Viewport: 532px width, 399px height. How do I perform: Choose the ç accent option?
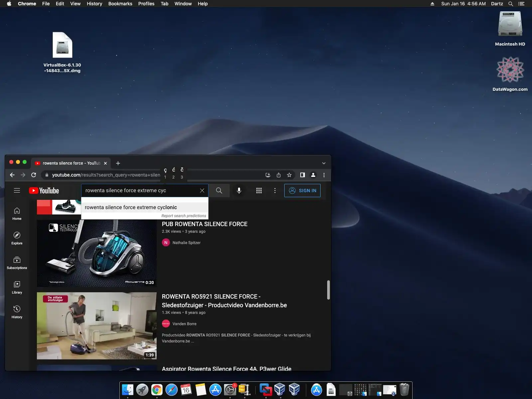165,173
